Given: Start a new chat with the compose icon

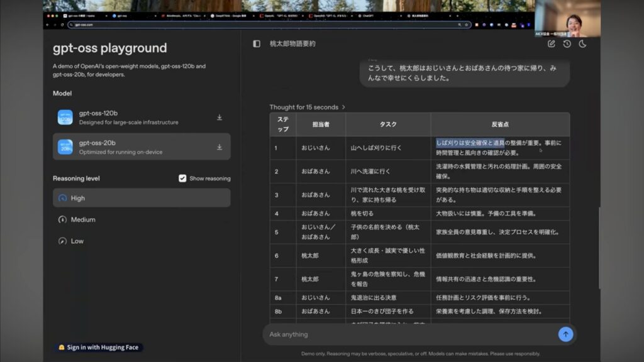Looking at the screenshot, I should [552, 44].
